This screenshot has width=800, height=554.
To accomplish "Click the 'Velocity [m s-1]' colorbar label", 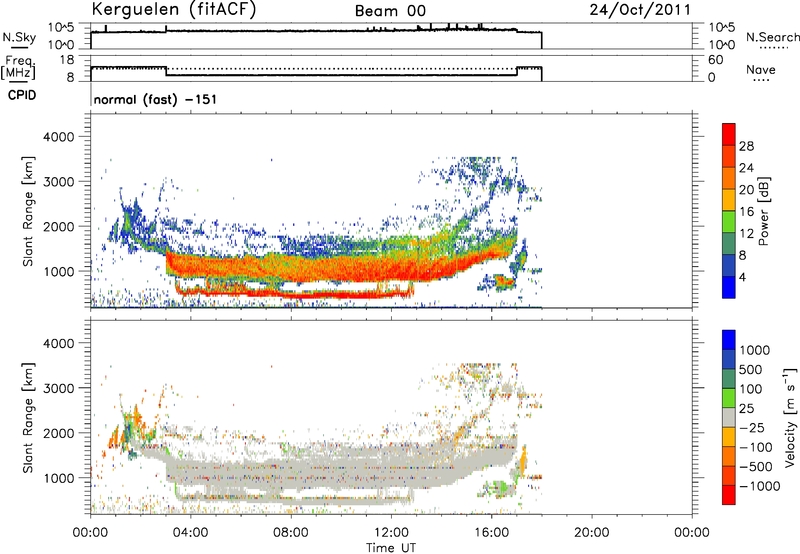I will point(790,417).
